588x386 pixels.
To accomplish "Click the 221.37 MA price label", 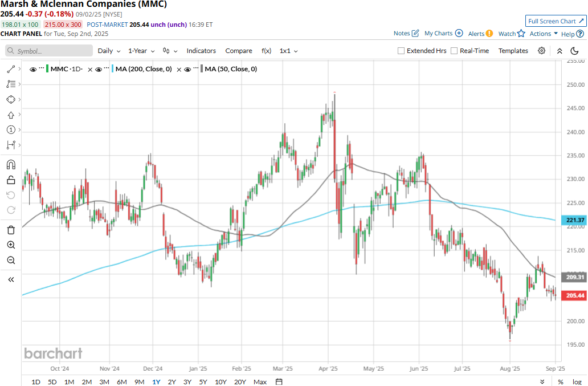I will (574, 220).
